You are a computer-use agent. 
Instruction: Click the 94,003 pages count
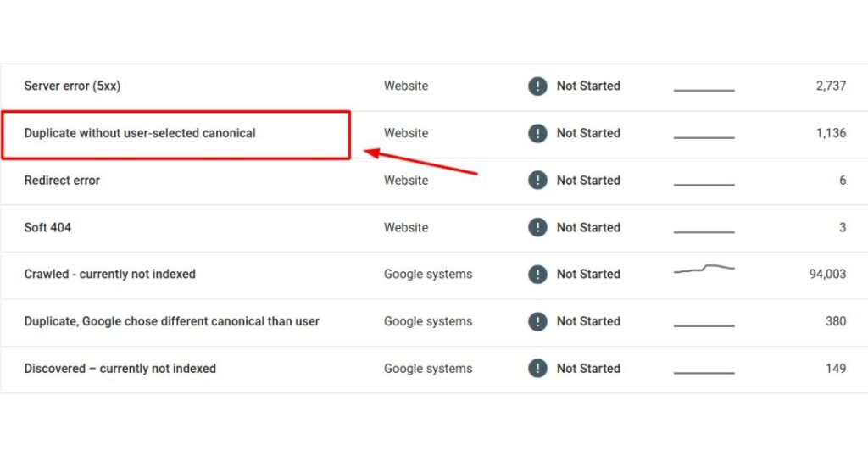point(827,274)
